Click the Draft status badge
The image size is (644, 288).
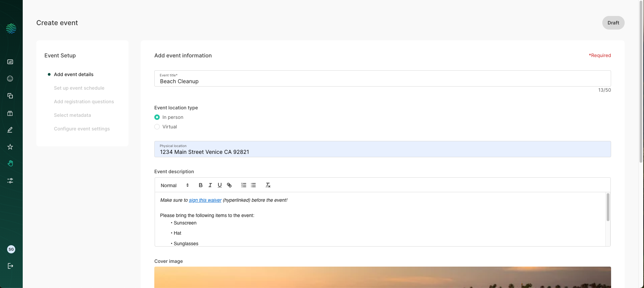click(613, 23)
